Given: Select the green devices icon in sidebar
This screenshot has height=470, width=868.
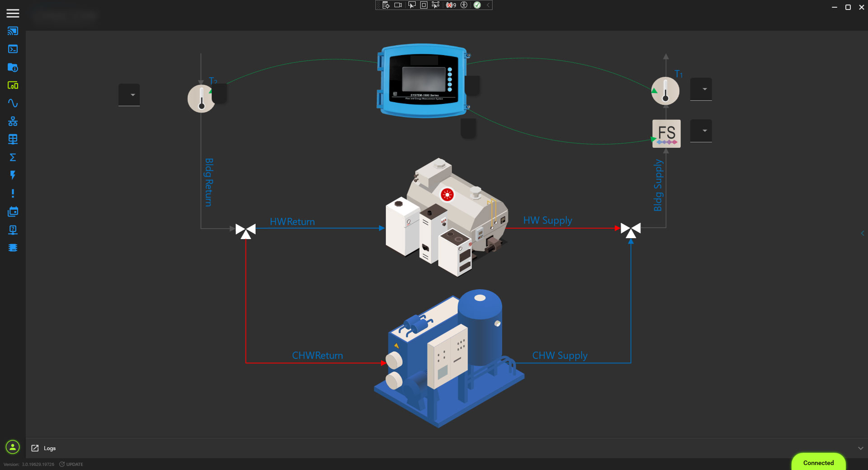Looking at the screenshot, I should pos(13,85).
